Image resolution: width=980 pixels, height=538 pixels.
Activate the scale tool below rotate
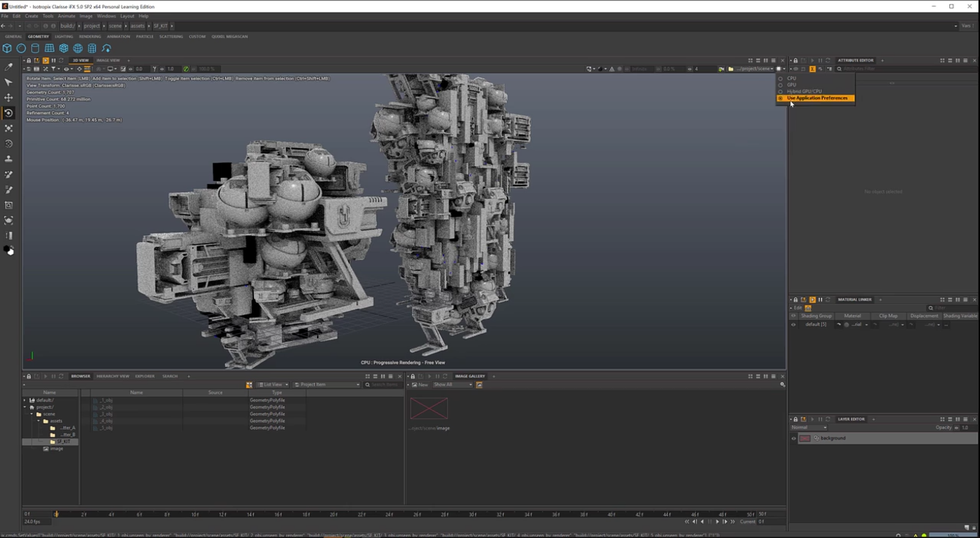tap(9, 128)
